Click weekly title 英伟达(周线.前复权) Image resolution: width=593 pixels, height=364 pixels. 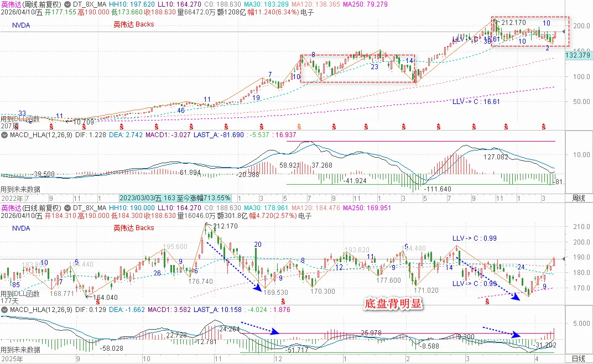pos(31,4)
